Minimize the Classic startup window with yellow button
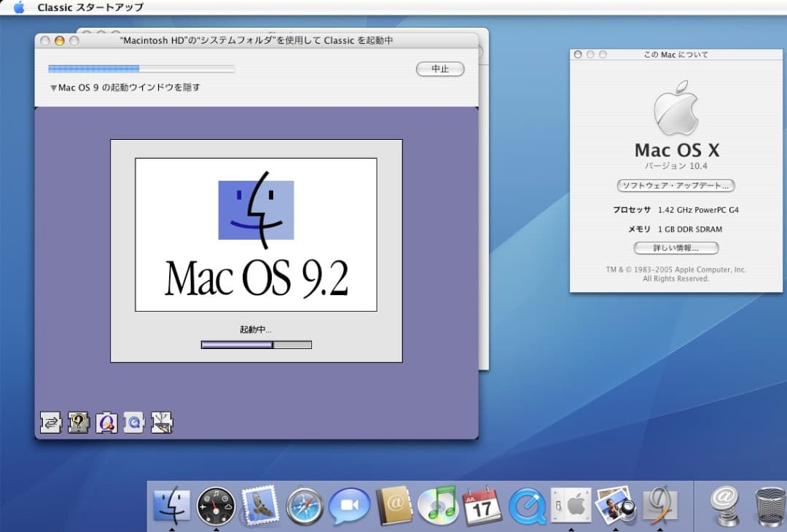Viewport: 787px width, 532px height. point(59,41)
